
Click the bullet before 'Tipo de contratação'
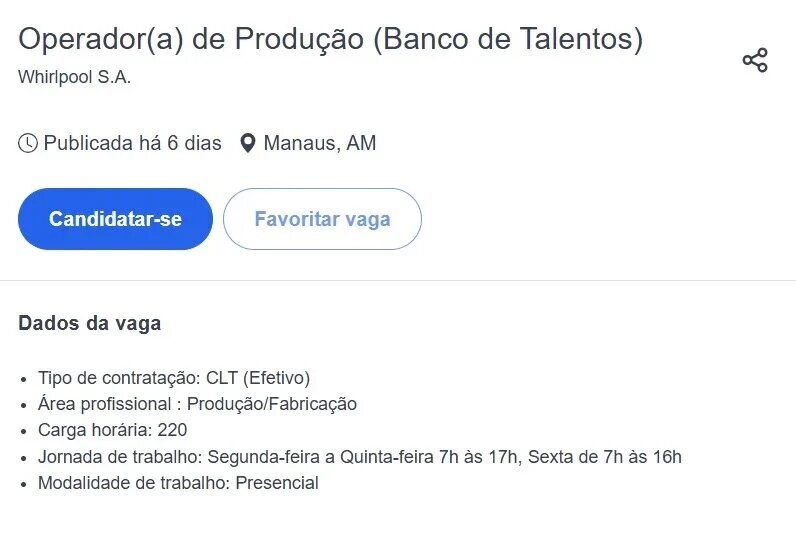24,379
